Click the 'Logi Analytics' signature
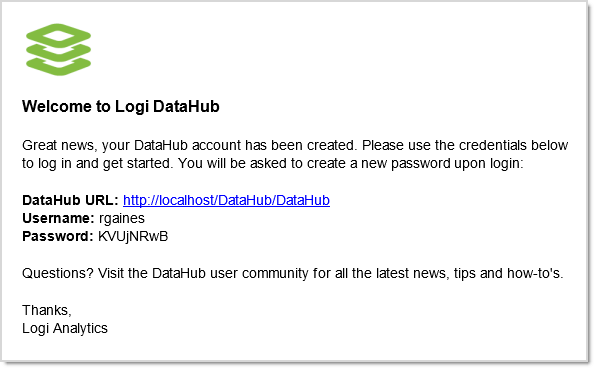 65,328
